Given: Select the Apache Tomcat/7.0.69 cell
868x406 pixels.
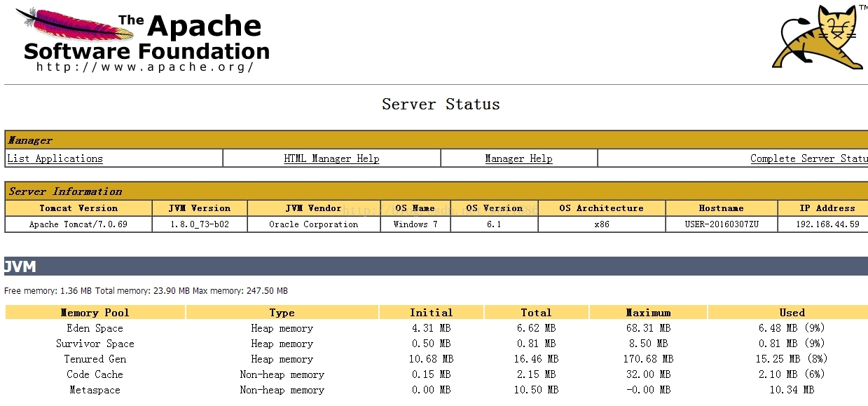Looking at the screenshot, I should coord(78,224).
